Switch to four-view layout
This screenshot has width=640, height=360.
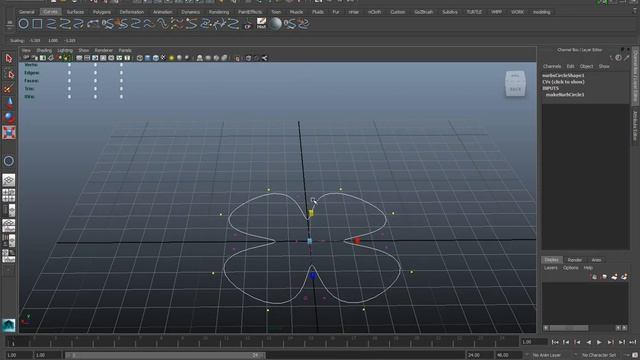[9, 195]
